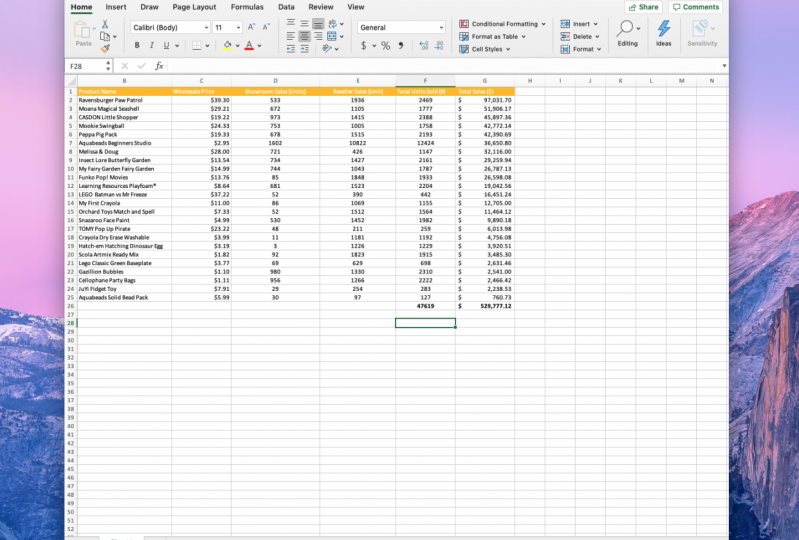Expand the underline style arrow
Image resolution: width=799 pixels, height=540 pixels.
pos(177,46)
